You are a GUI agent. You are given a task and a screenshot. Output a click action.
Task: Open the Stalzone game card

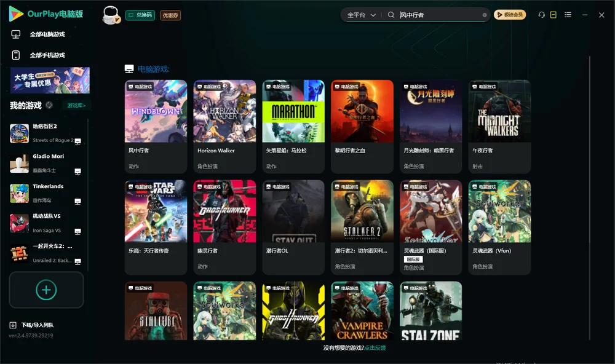coord(431,311)
